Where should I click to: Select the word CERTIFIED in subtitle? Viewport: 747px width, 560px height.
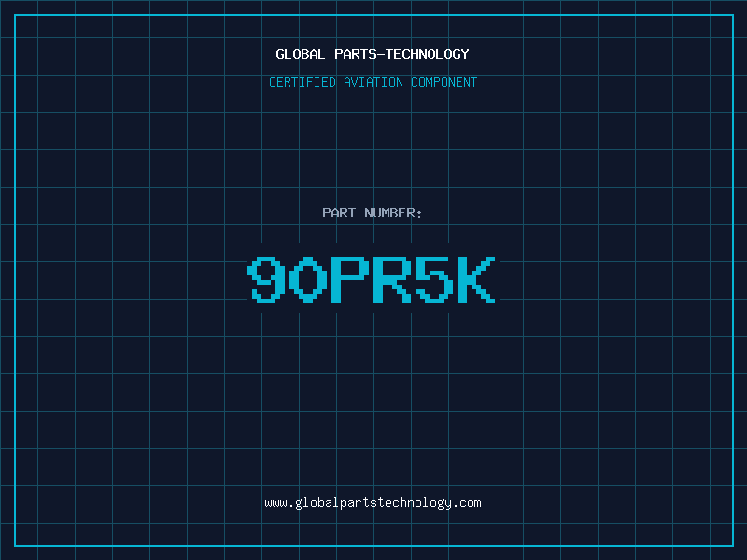tap(303, 82)
